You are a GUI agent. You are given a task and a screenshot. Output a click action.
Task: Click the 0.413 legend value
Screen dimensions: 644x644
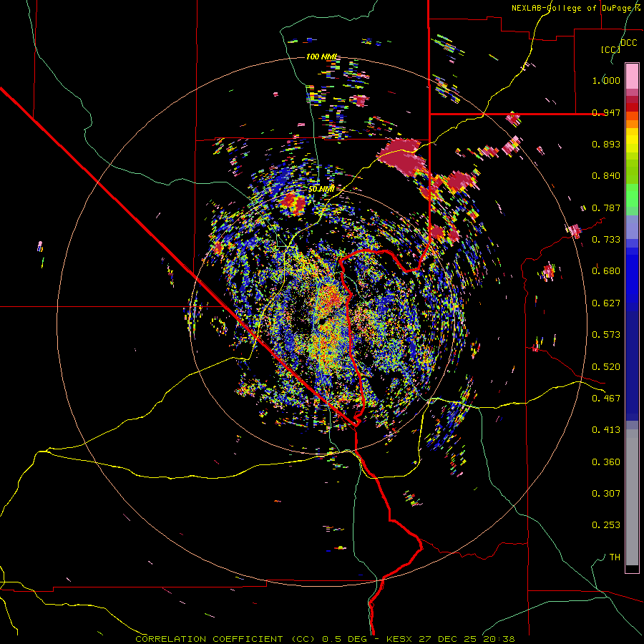pos(606,430)
